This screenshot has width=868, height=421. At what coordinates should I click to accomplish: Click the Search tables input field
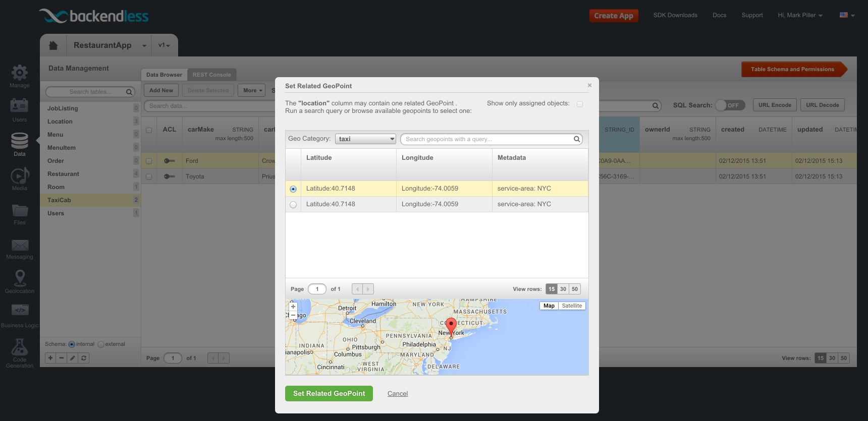point(90,92)
